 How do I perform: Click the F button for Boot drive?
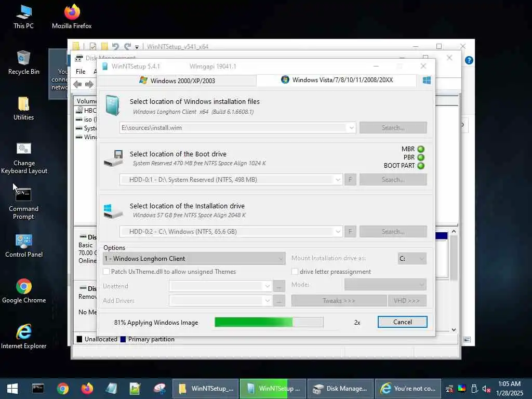(350, 180)
